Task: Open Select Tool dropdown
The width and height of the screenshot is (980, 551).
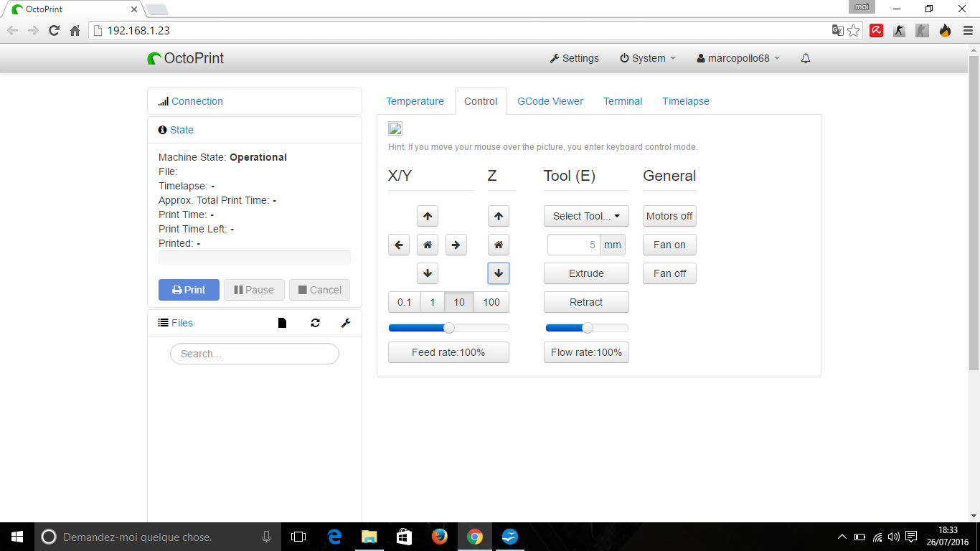Action: click(586, 216)
